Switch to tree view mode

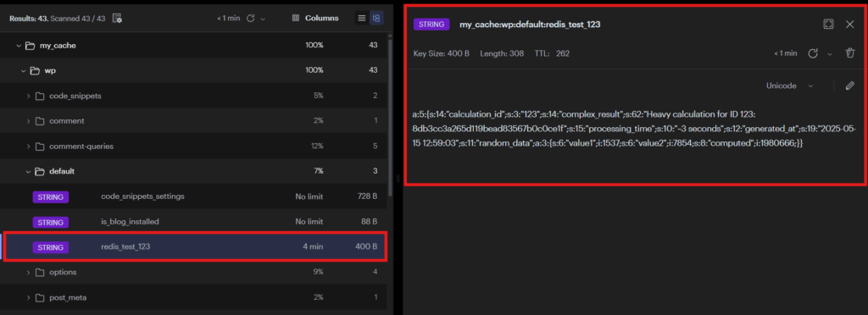click(x=376, y=19)
